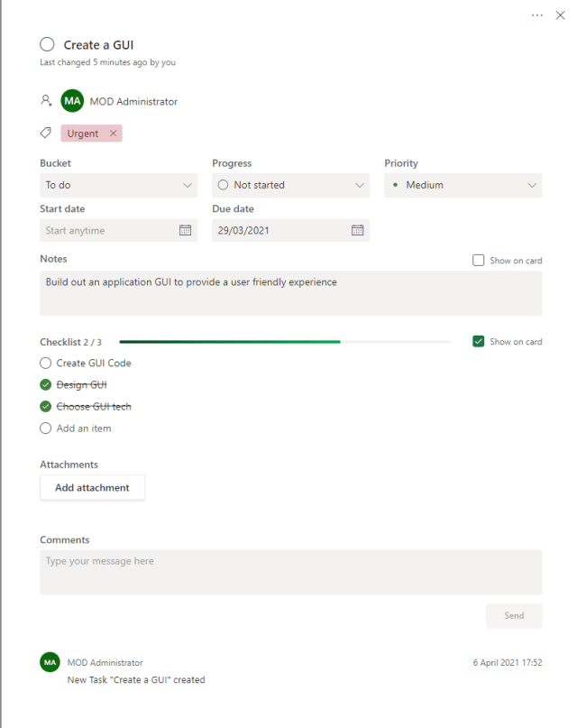Check off the Create GUI Code item
This screenshot has width=577, height=728.
coord(45,363)
